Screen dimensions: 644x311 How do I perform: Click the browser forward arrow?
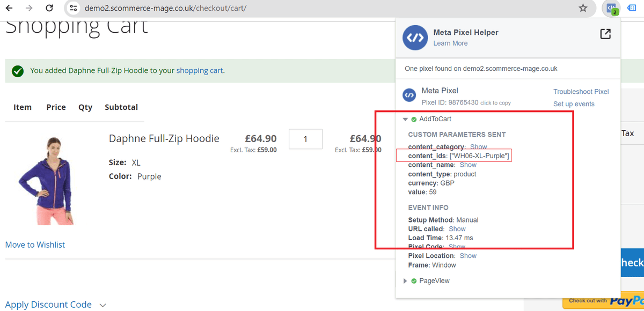tap(29, 8)
